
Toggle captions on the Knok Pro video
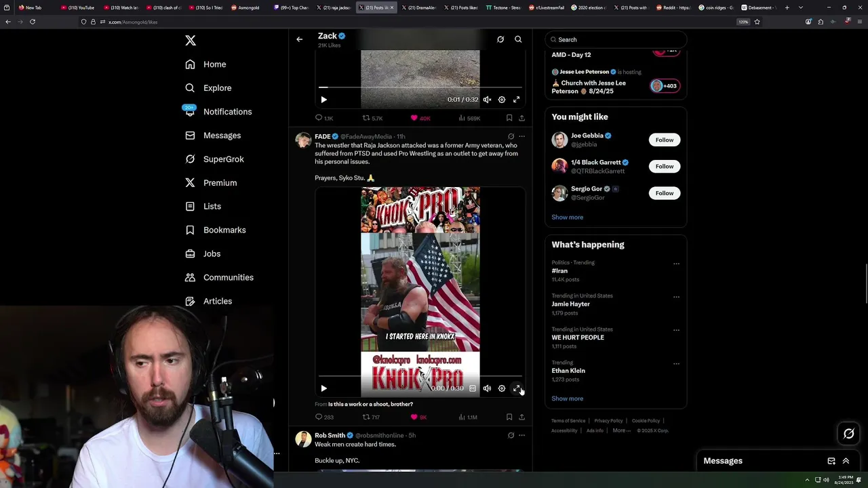473,388
